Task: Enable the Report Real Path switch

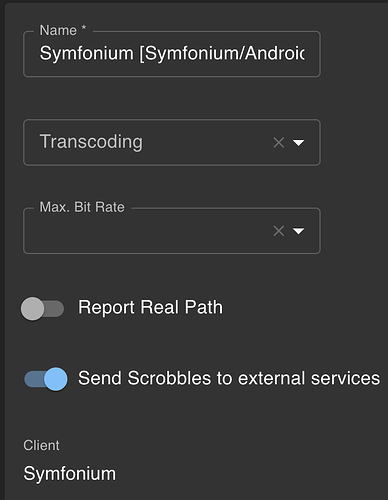Action: pos(42,309)
